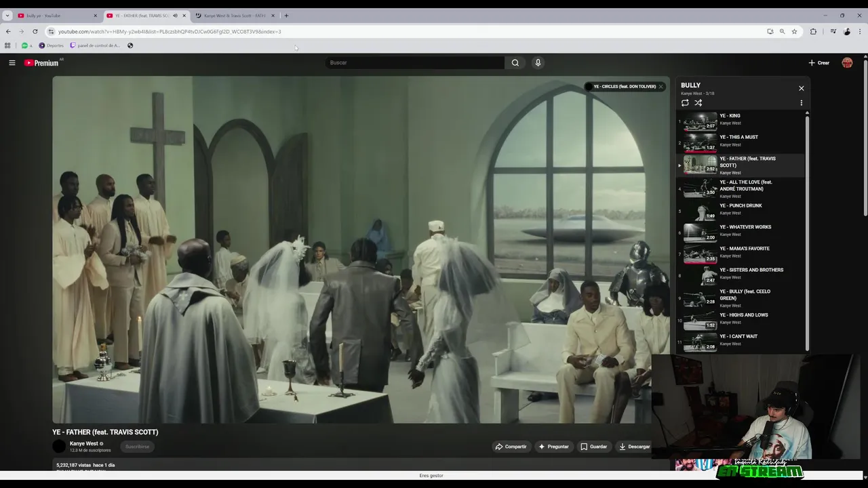
Task: Open the Crear upload menu
Action: click(819, 62)
